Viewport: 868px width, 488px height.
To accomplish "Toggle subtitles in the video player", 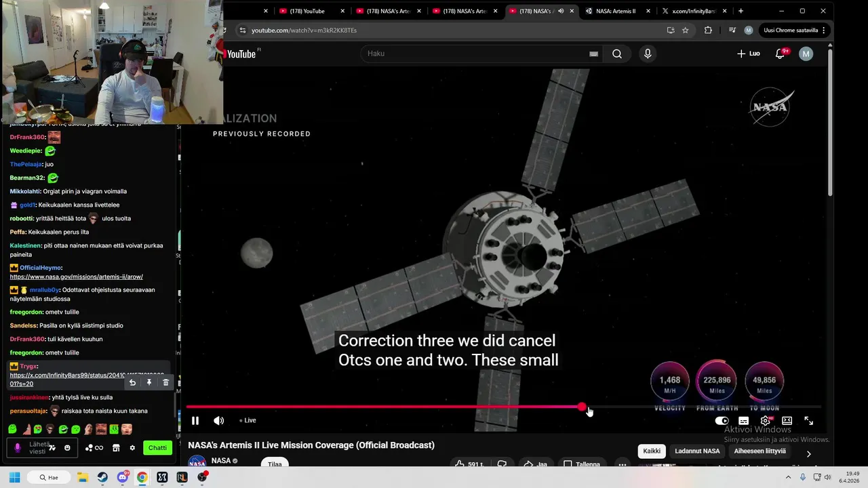I will [x=744, y=421].
